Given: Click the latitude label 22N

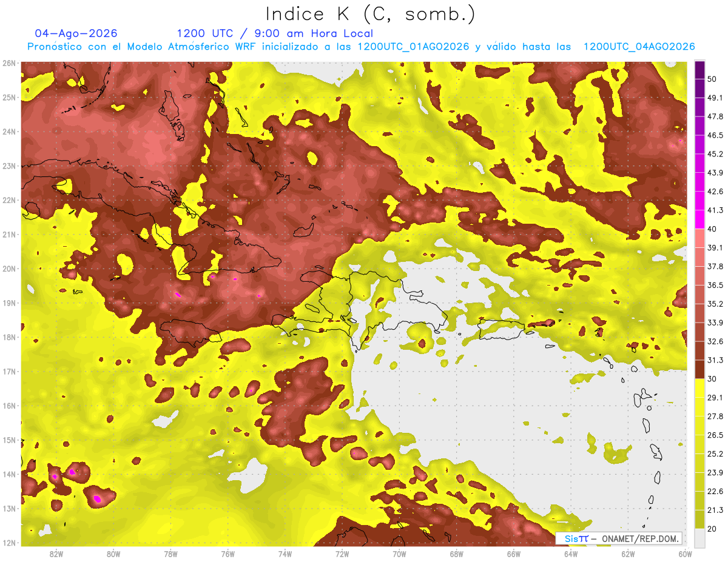Looking at the screenshot, I should click(9, 200).
